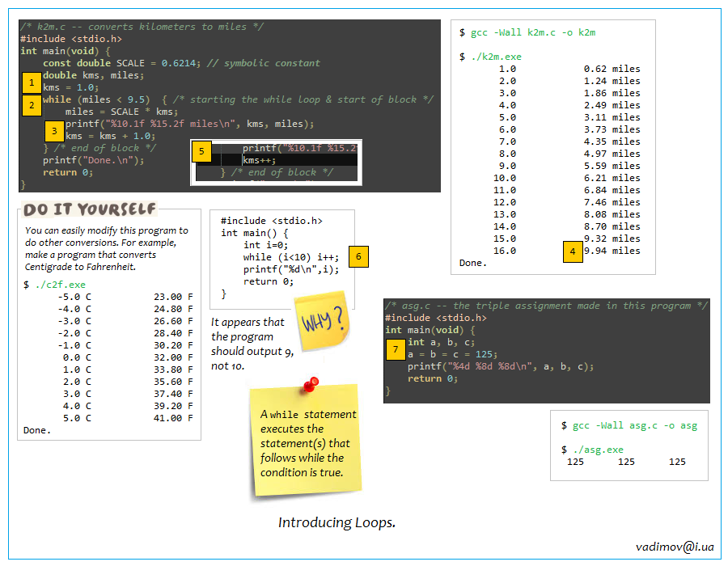
Task: Click the 'const double SCALE = 0.6214;' line
Action: [x=121, y=63]
